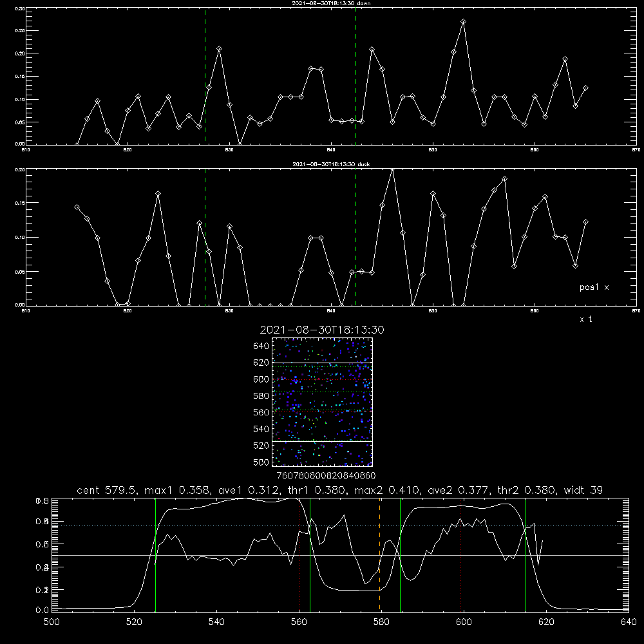Viewport: 644px width, 644px height.
Task: Select the 'max1 0.358' value in the stats line
Action: click(177, 490)
